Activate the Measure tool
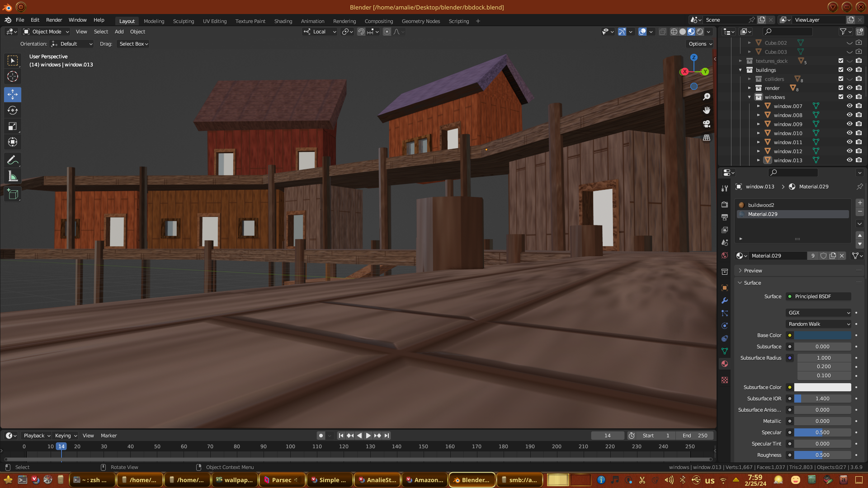Image resolution: width=868 pixels, height=488 pixels. click(x=13, y=177)
